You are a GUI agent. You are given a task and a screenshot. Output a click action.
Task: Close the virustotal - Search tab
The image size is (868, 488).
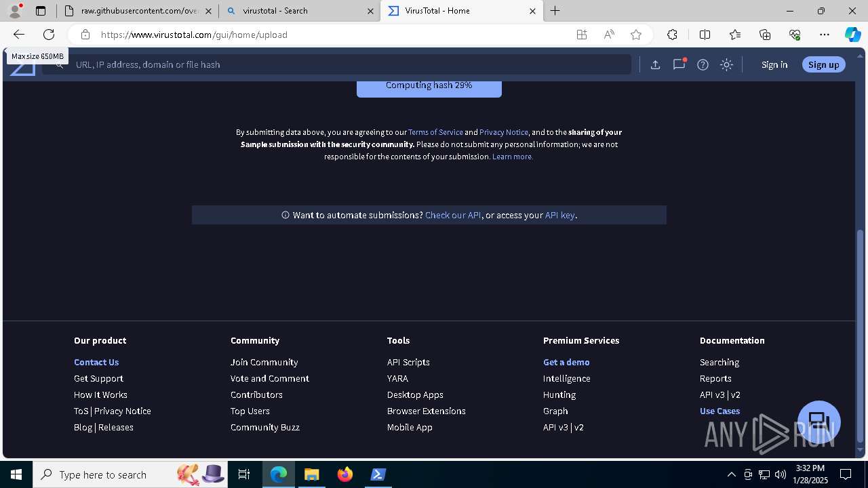370,11
